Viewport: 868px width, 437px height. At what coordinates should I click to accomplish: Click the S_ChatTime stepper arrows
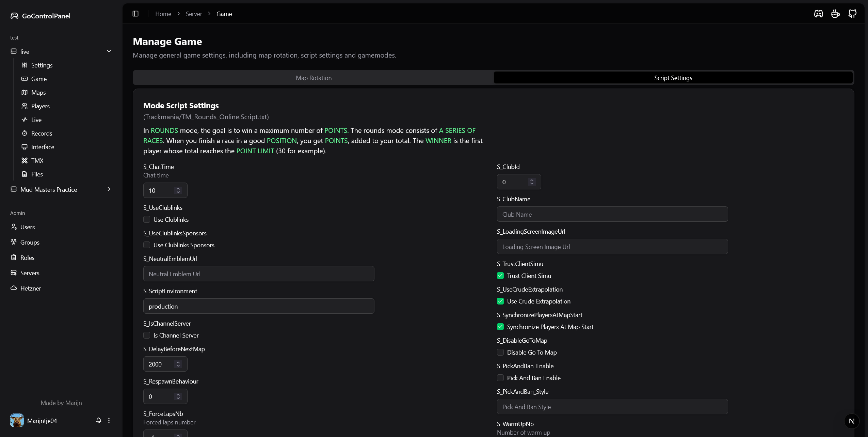178,190
